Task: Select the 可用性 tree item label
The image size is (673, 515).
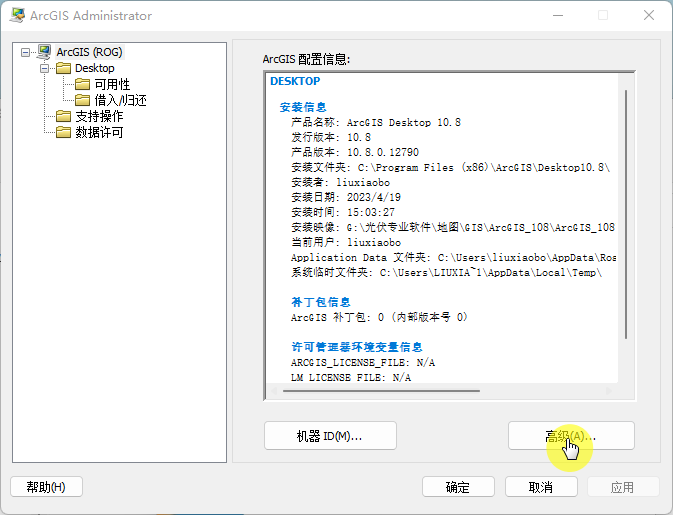Action: tap(112, 84)
